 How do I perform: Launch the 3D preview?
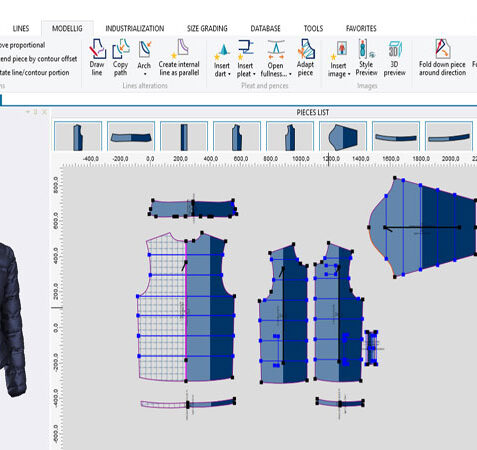(x=394, y=57)
